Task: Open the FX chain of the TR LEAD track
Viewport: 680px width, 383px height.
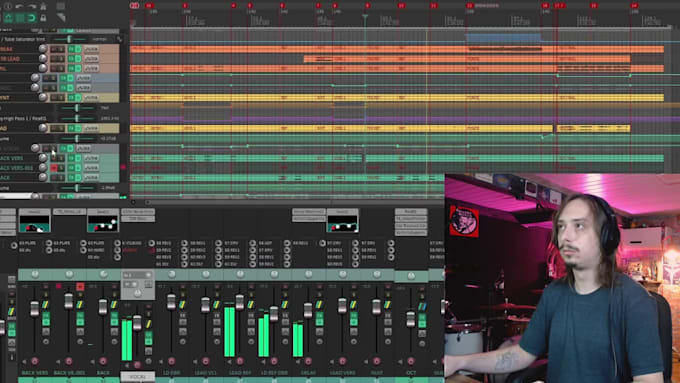Action: [x=71, y=59]
